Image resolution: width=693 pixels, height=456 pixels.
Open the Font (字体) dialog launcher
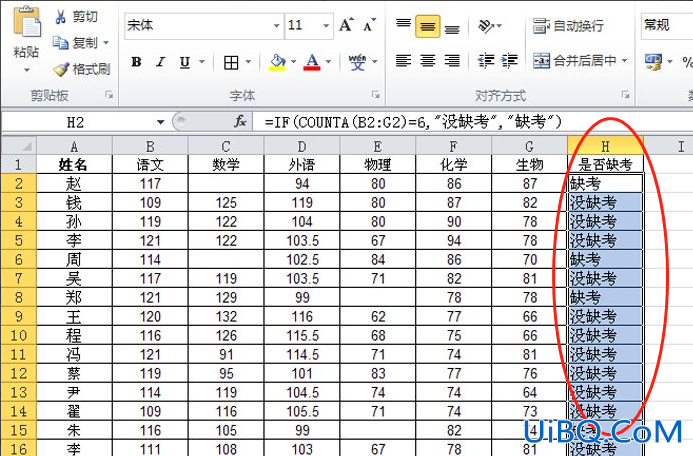pyautogui.click(x=375, y=95)
